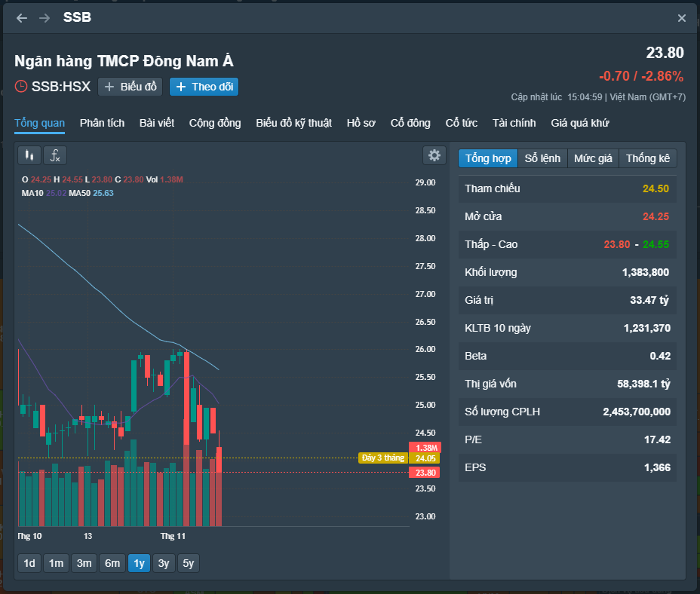Click the clock icon beside SSB:HSX
Screen dimensions: 700x594
click(21, 86)
